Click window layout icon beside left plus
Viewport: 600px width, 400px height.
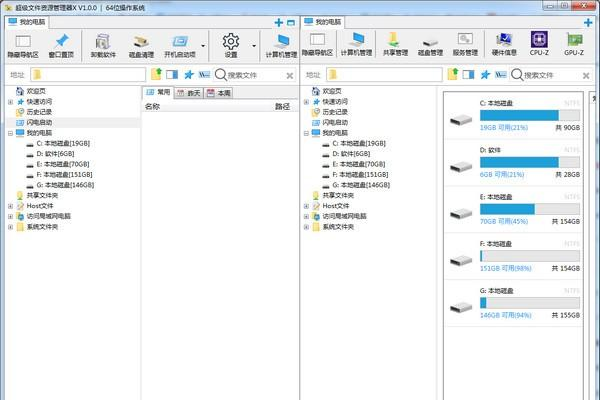click(x=291, y=23)
